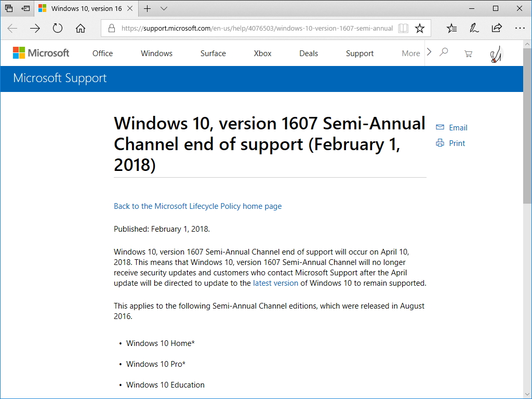Image resolution: width=532 pixels, height=399 pixels.
Task: Open a new tab with plus button
Action: [148, 9]
